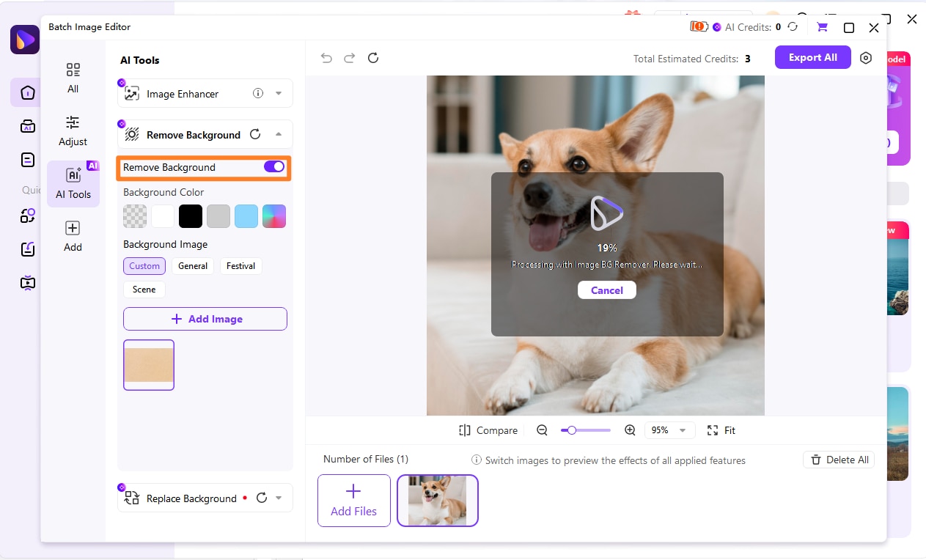Cancel the background removal processing
The image size is (926, 560).
tap(606, 290)
